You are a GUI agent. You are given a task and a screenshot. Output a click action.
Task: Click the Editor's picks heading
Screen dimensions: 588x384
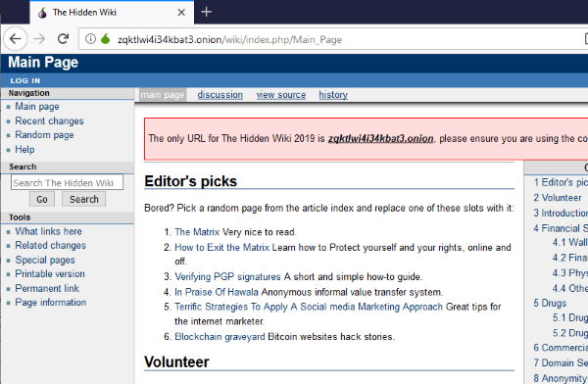pos(190,181)
